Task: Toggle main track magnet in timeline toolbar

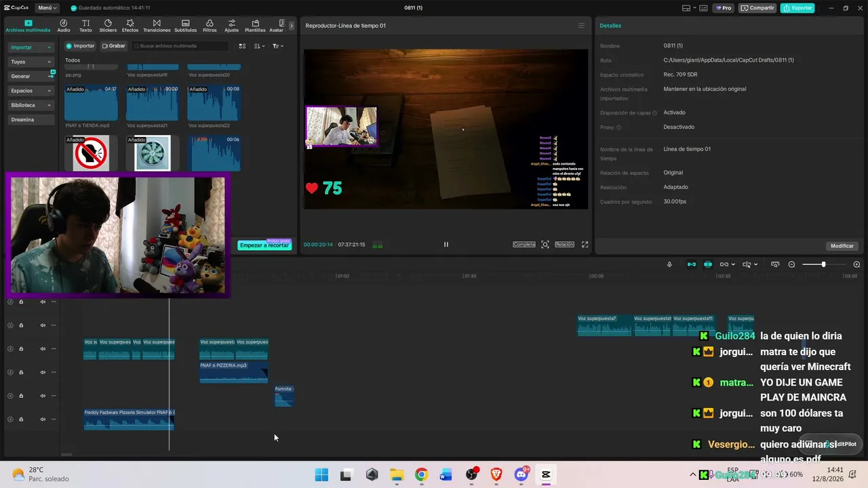Action: coord(692,264)
